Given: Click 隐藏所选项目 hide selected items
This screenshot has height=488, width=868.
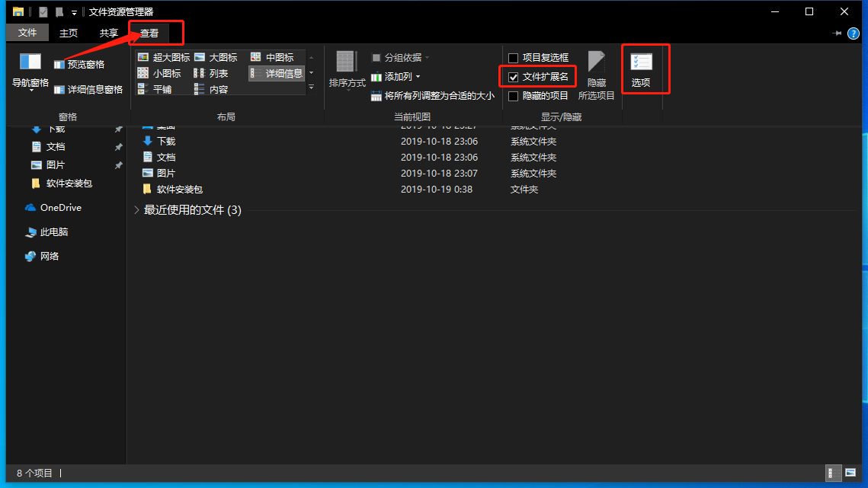Looking at the screenshot, I should pos(596,76).
